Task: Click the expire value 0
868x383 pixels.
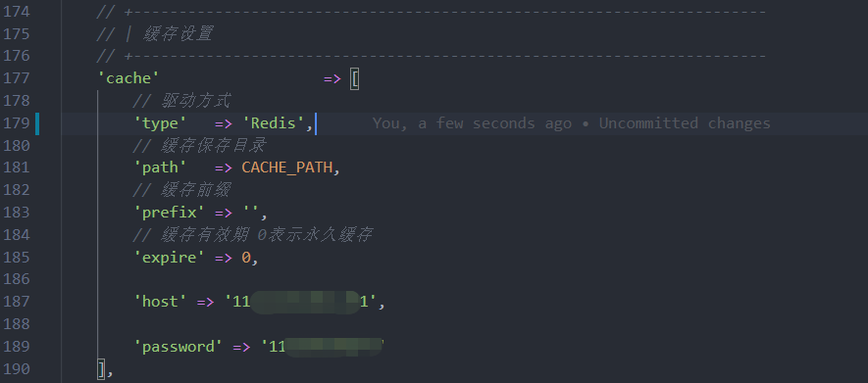Action: tap(246, 258)
